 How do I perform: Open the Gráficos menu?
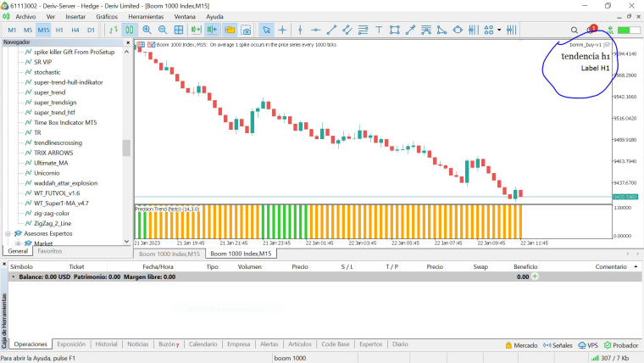tap(107, 17)
